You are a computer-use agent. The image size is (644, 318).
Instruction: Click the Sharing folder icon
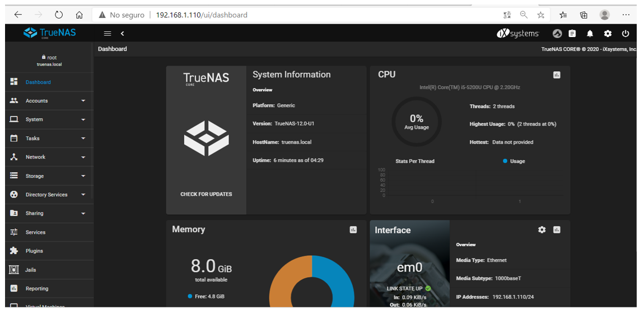click(14, 213)
